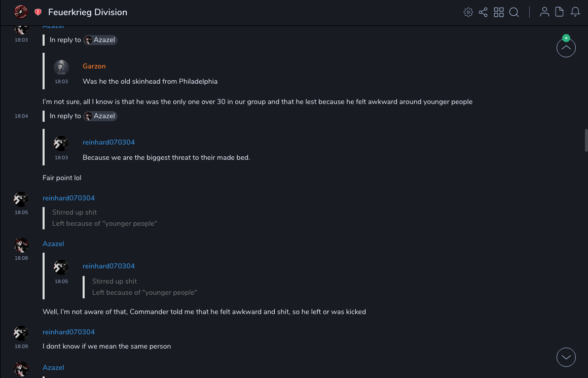588x378 pixels.
Task: Open room settings gear icon
Action: pyautogui.click(x=468, y=12)
